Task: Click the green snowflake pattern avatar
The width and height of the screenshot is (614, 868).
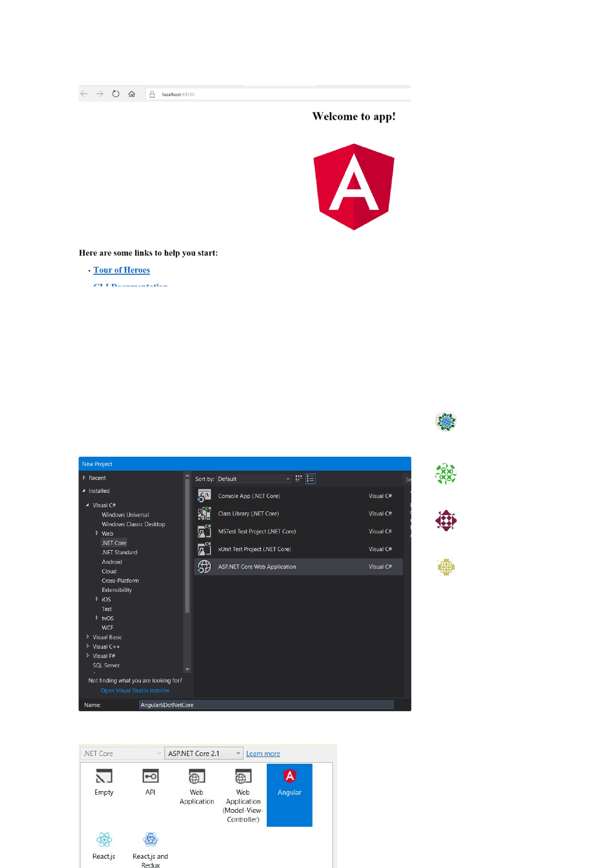Action: [446, 474]
